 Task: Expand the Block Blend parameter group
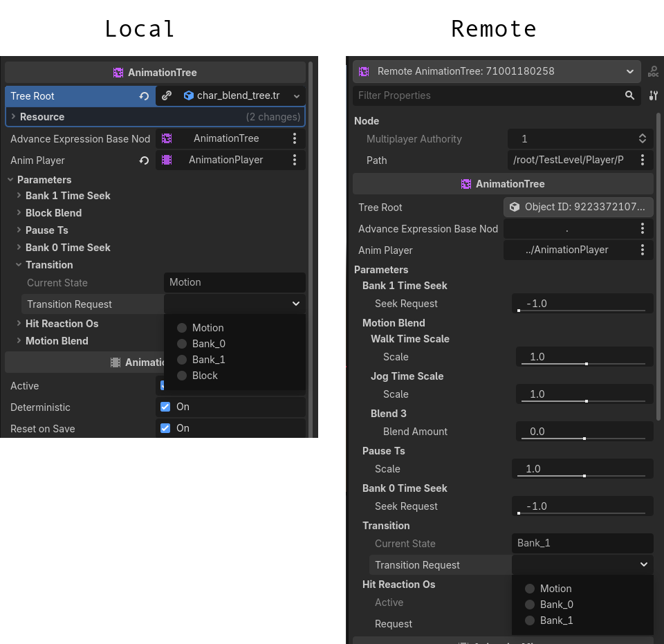[19, 213]
